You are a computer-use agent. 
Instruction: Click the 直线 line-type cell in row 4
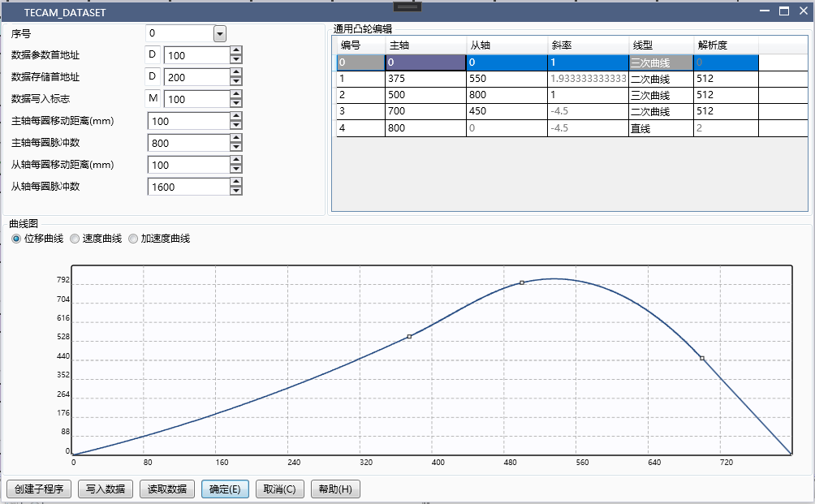pos(660,128)
